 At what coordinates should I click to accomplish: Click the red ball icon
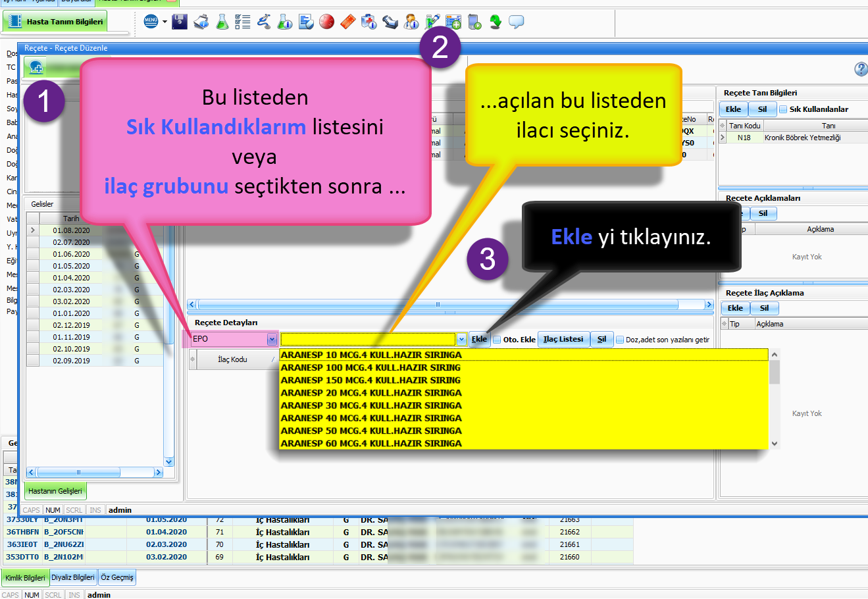tap(327, 22)
